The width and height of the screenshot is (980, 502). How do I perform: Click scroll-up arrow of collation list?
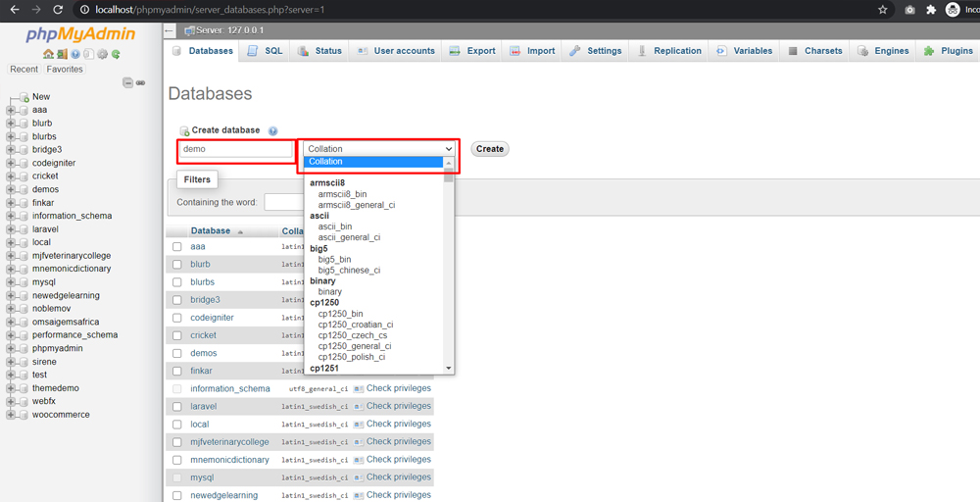[x=448, y=162]
